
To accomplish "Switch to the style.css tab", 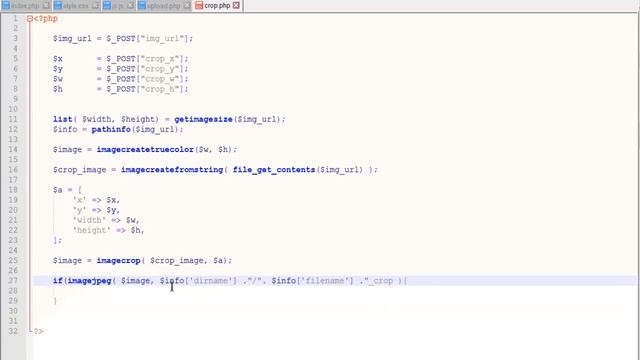I will [77, 6].
